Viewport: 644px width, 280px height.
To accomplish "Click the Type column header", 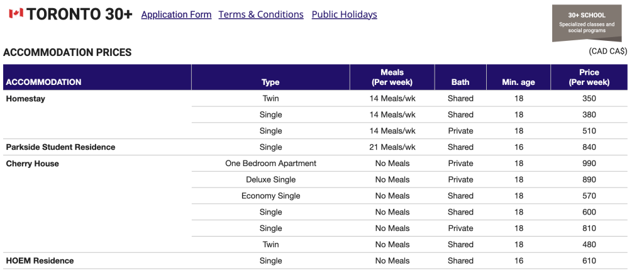I will point(270,82).
